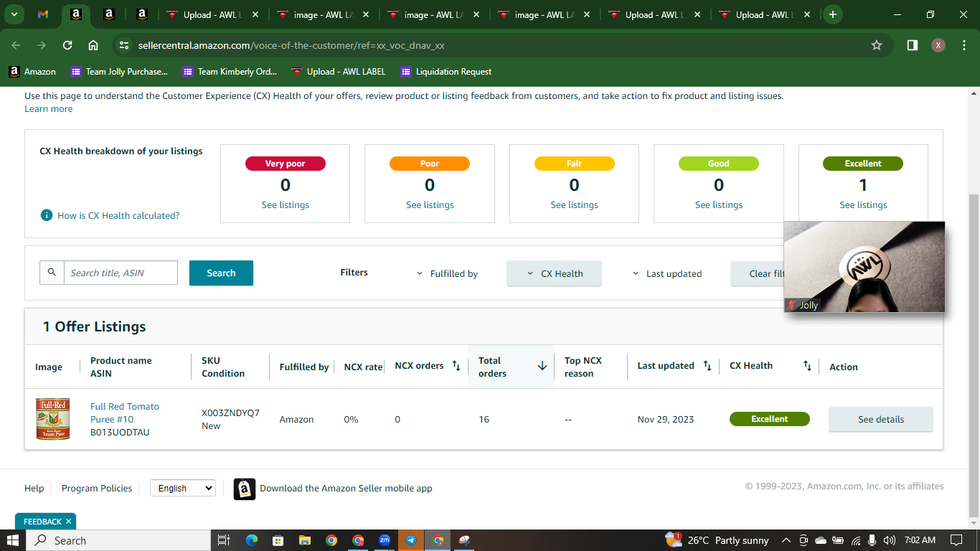Click the SKU text X003ZNDYQ7
Image resolution: width=980 pixels, height=551 pixels.
pos(230,413)
